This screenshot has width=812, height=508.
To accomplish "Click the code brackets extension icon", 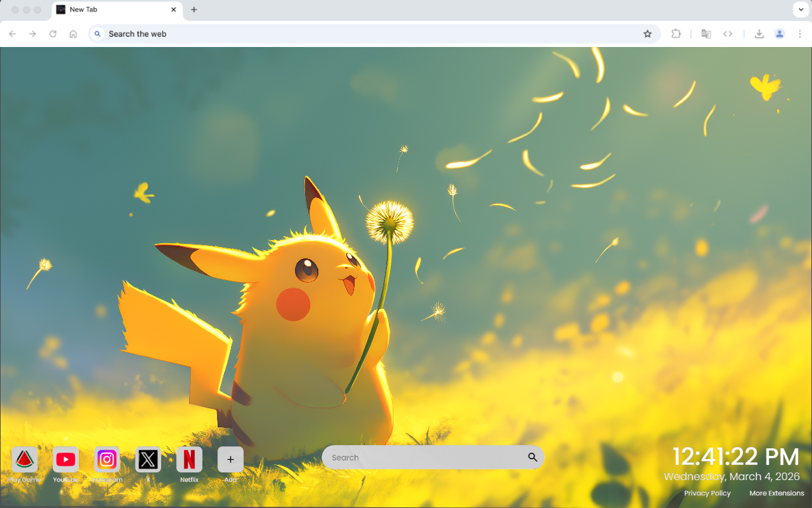I will 728,34.
